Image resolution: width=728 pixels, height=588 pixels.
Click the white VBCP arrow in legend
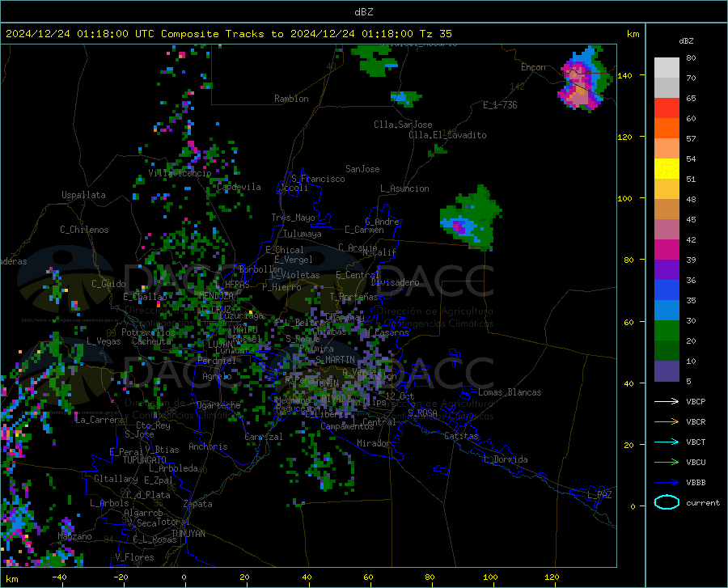[667, 401]
